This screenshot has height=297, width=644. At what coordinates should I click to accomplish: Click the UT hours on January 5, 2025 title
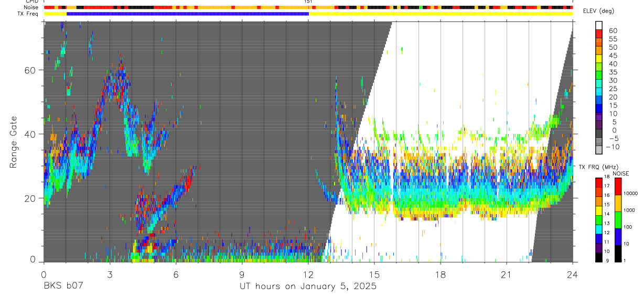[x=308, y=287]
